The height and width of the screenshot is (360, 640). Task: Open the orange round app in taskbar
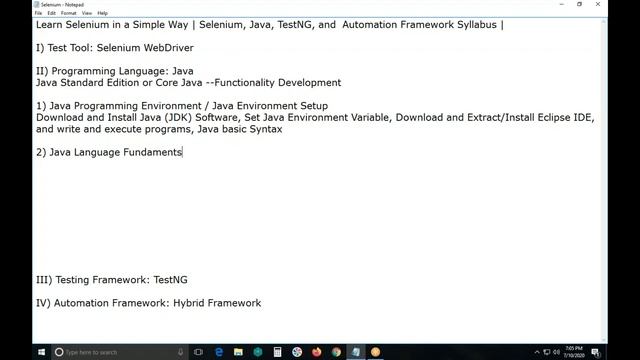[x=376, y=352]
